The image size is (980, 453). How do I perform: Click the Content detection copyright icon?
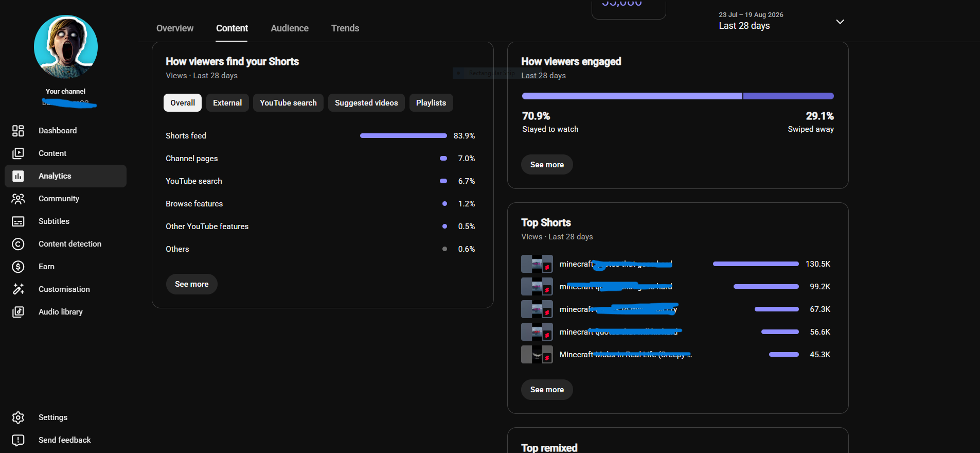click(18, 244)
